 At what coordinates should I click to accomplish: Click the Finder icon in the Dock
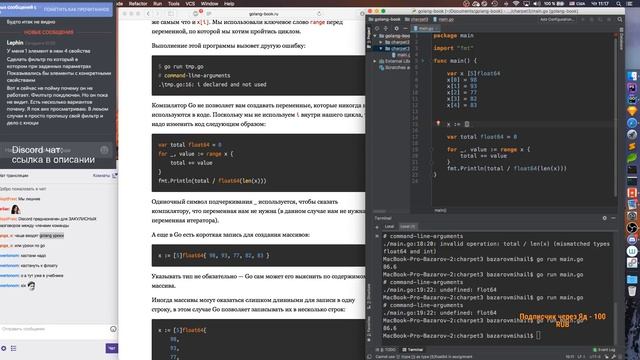click(x=632, y=76)
